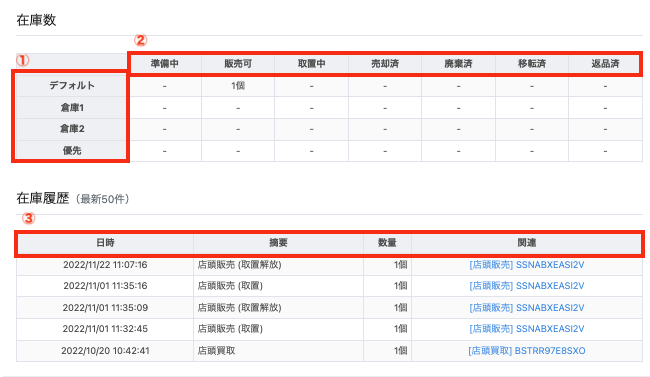Open the SSNABXEASI2V link dated 2022/11/01 11:35:16

point(526,286)
